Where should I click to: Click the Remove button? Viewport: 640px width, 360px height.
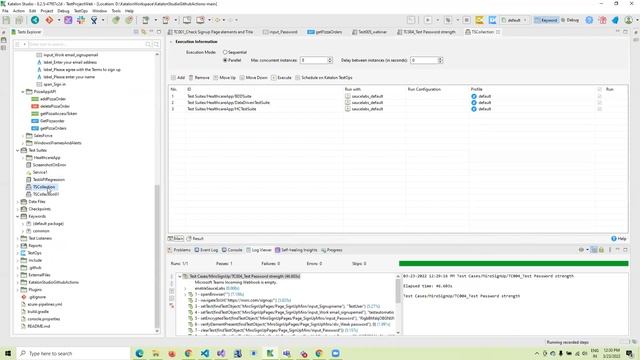click(199, 78)
